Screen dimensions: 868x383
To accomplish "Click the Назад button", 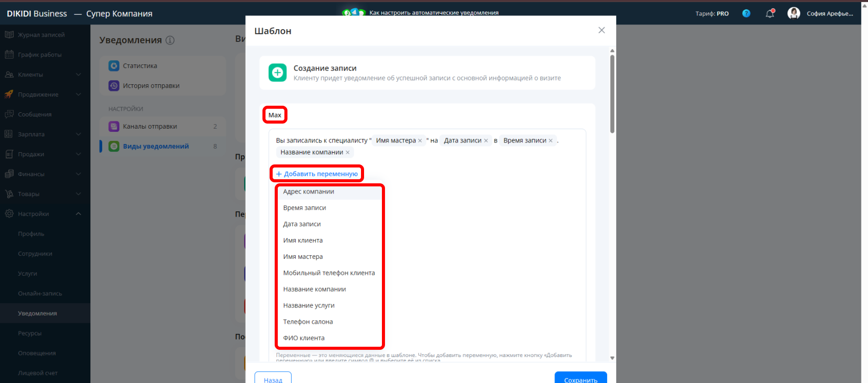I will click(x=273, y=378).
